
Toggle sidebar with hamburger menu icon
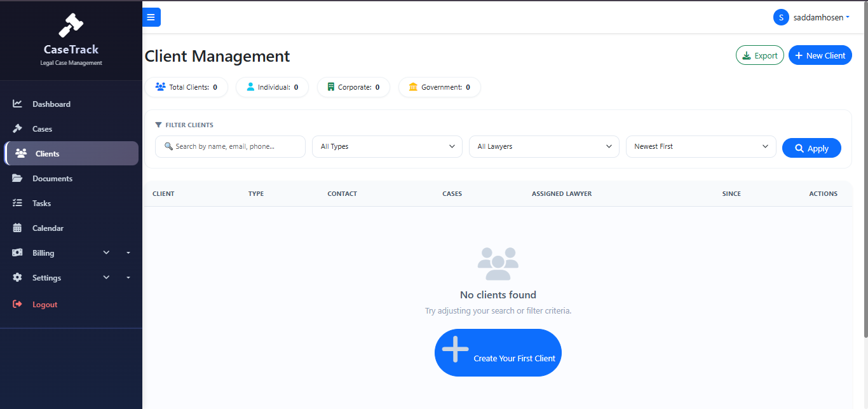151,17
